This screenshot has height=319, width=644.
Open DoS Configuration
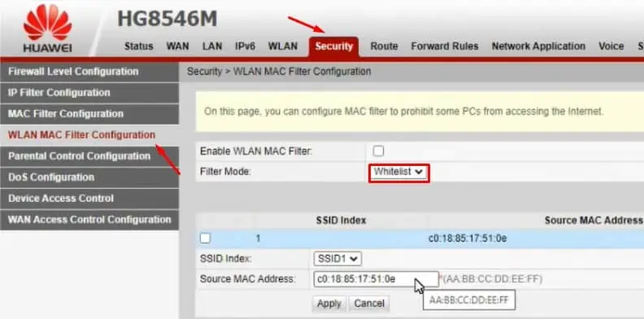(x=89, y=177)
